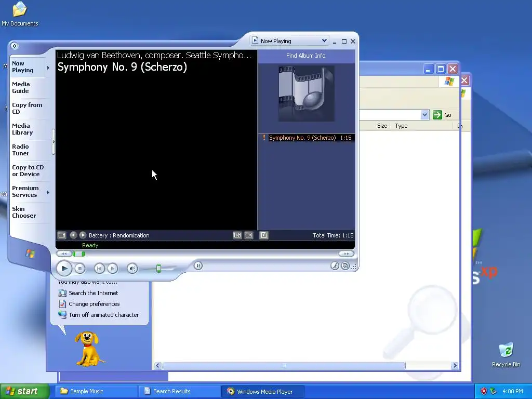
Task: Toggle the equalizer settings pane icon
Action: (x=237, y=235)
